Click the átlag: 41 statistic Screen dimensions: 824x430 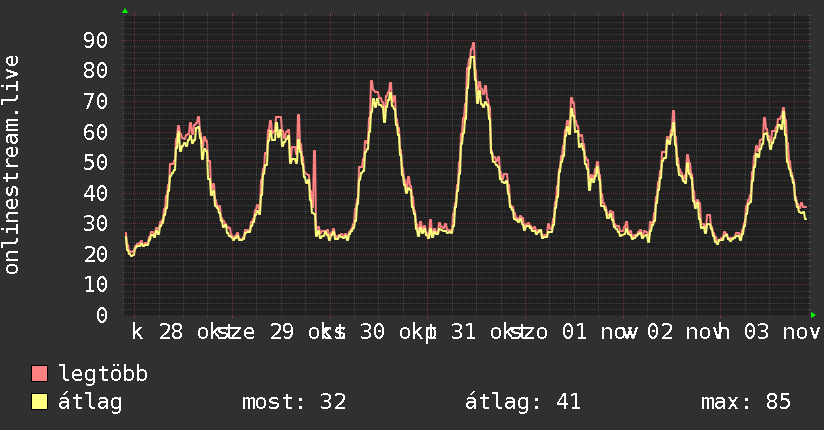tap(523, 402)
